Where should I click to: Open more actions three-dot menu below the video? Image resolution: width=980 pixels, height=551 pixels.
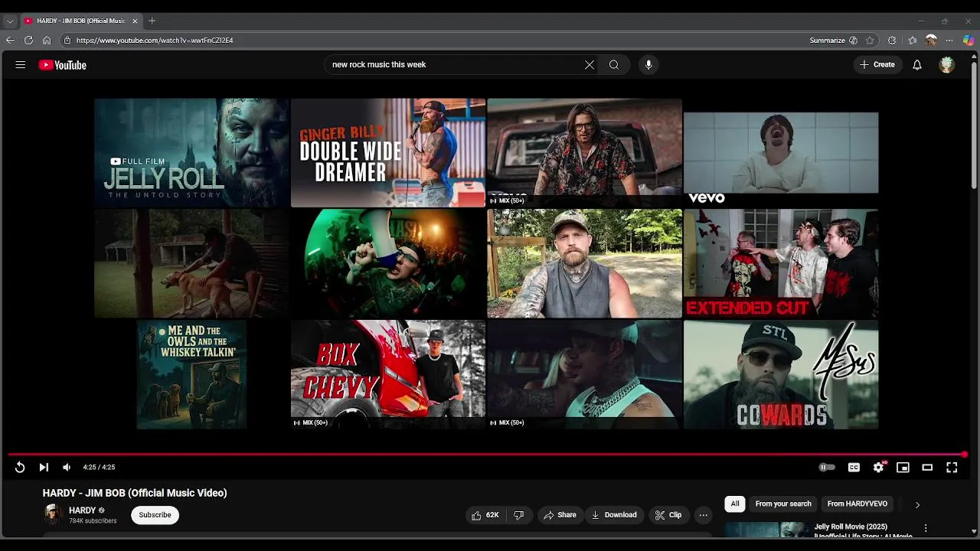point(703,515)
